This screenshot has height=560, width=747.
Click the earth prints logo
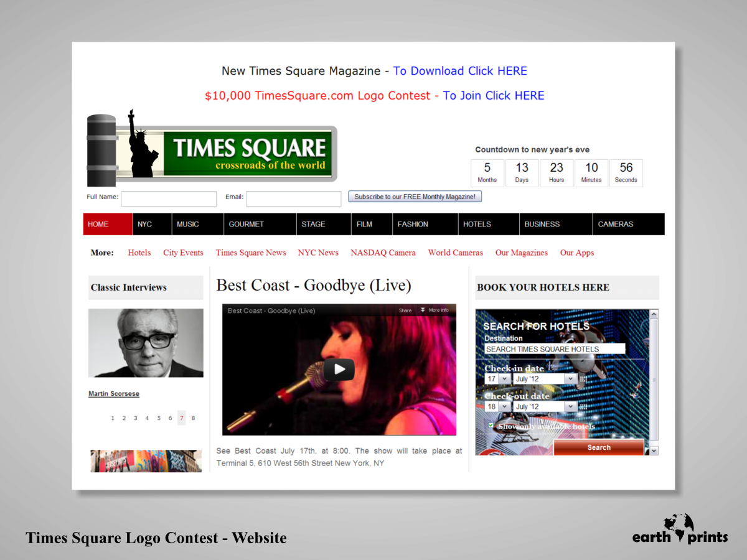click(680, 529)
